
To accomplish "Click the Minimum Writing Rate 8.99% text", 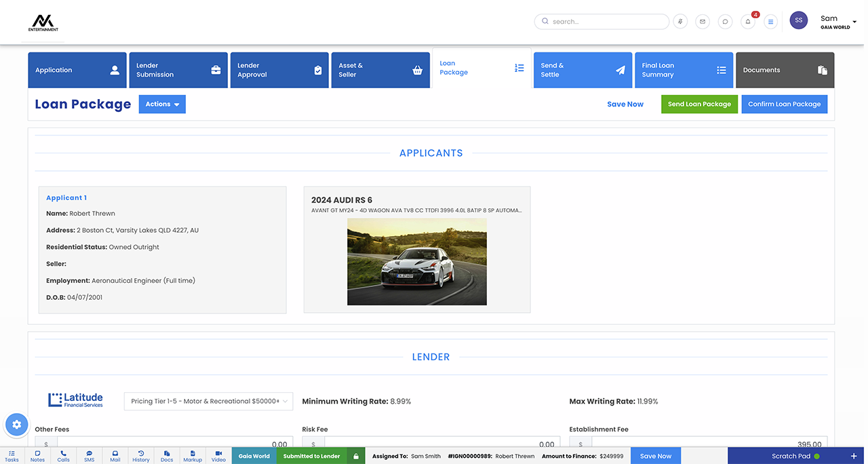I will (357, 402).
